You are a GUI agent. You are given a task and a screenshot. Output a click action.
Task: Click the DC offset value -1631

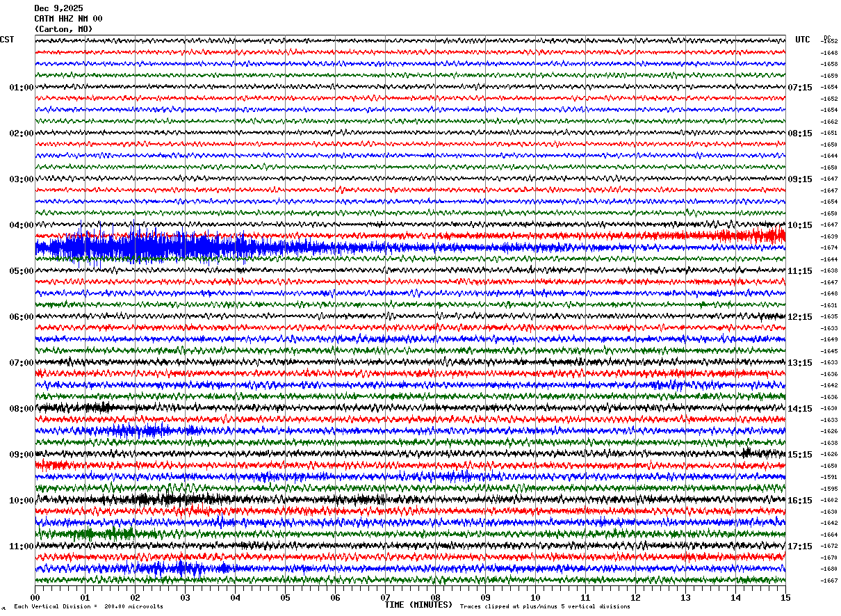[829, 305]
